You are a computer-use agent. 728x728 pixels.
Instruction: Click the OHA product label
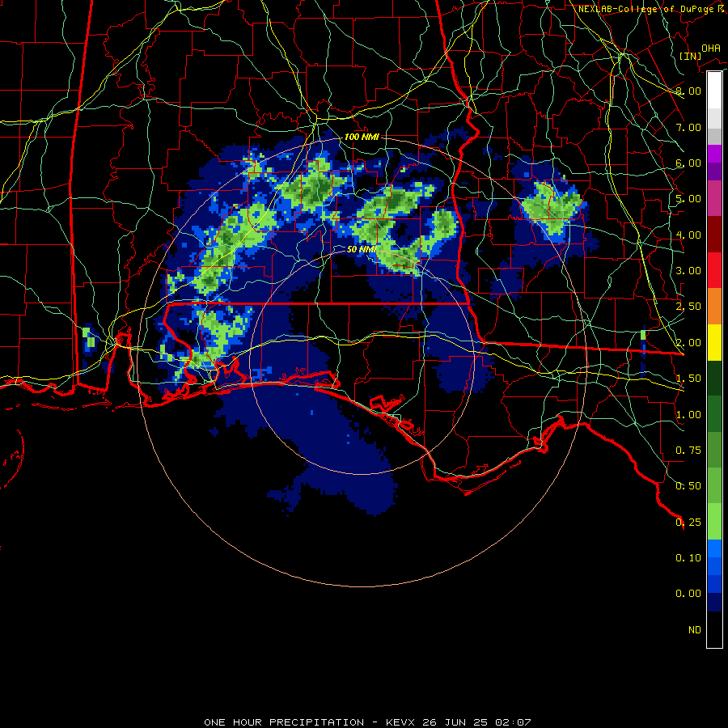click(711, 49)
